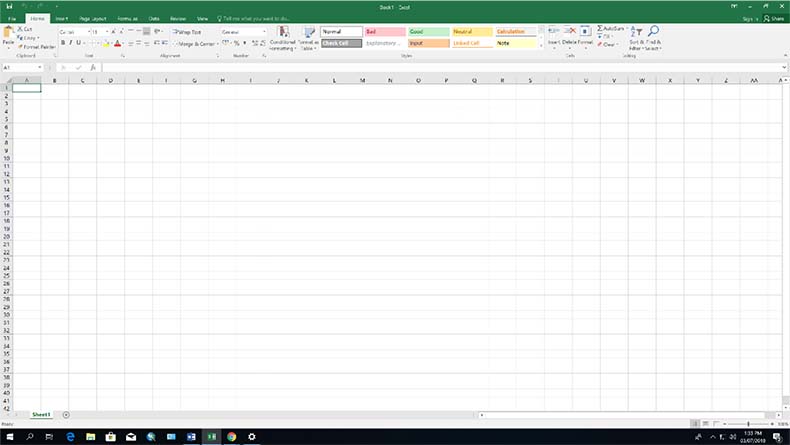Viewport: 790px width, 445px height.
Task: Add a new sheet with plus icon
Action: [x=66, y=414]
